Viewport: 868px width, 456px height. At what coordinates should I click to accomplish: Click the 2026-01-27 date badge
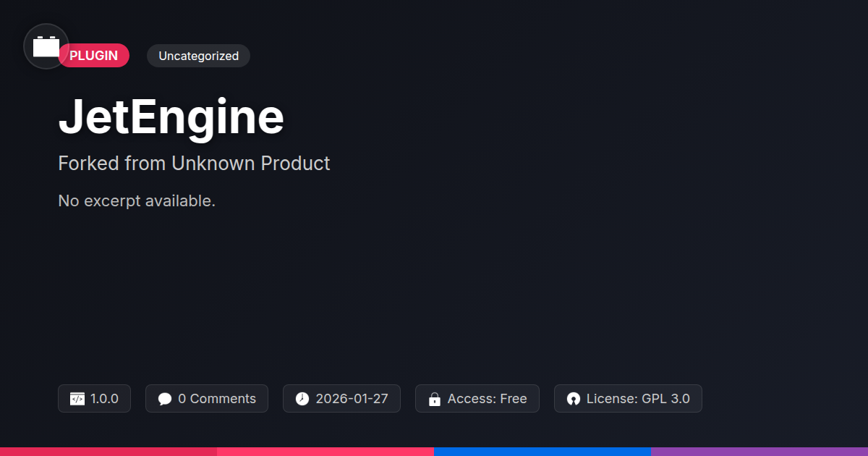[341, 399]
